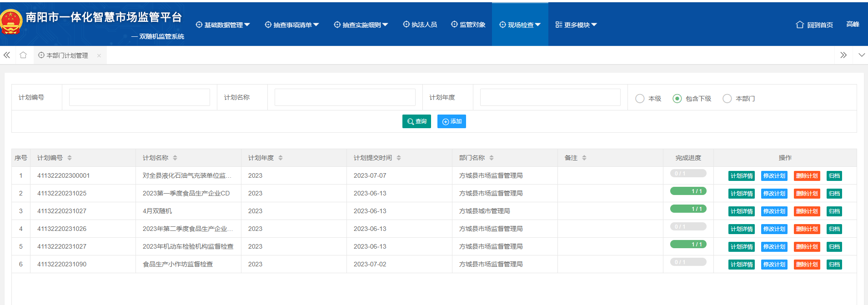Focus the 计划年度 input field
The image size is (868, 305).
click(550, 97)
